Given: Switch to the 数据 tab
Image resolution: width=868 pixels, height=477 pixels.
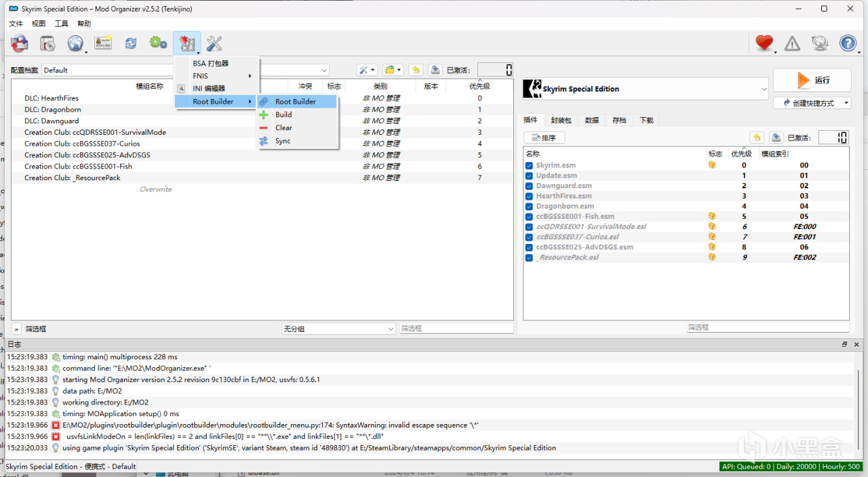Looking at the screenshot, I should pyautogui.click(x=592, y=120).
